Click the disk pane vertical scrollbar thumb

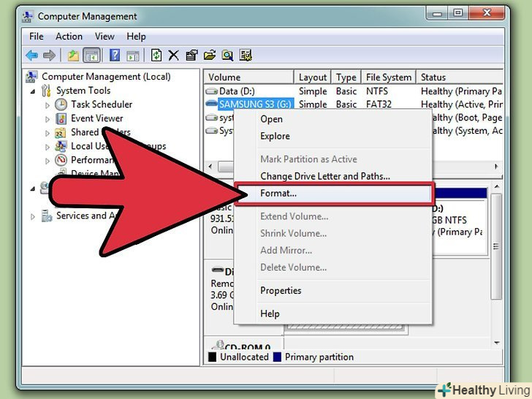click(x=496, y=247)
